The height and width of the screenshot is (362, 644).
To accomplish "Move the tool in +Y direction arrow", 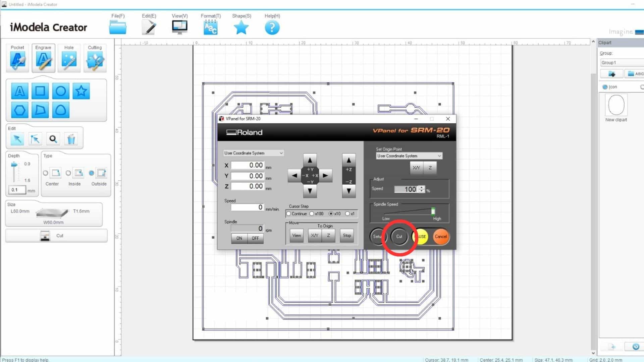I will pos(310,160).
